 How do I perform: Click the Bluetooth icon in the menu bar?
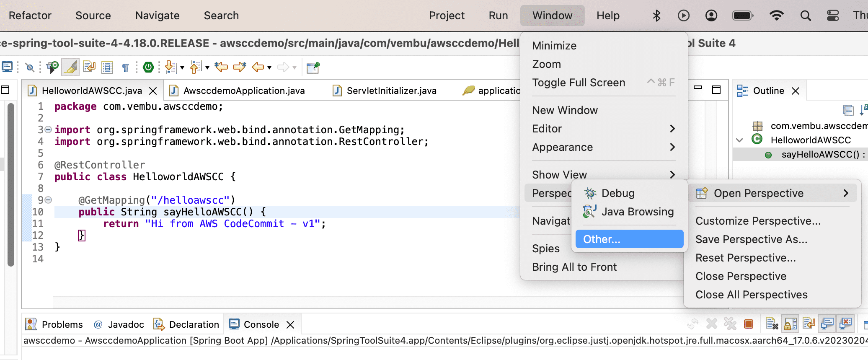[x=656, y=16]
